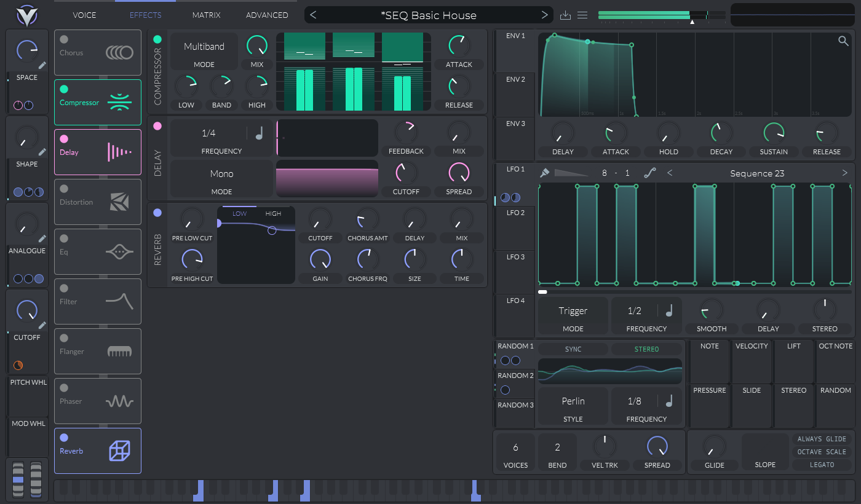Toggle the random SYNC button
Screen dimensions: 861x504
(573, 349)
